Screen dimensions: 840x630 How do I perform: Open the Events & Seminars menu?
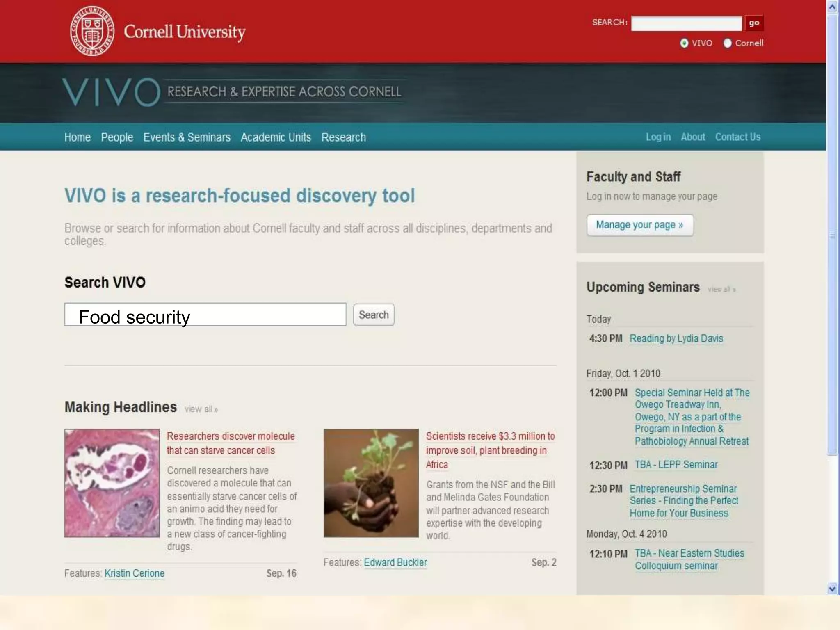(187, 137)
